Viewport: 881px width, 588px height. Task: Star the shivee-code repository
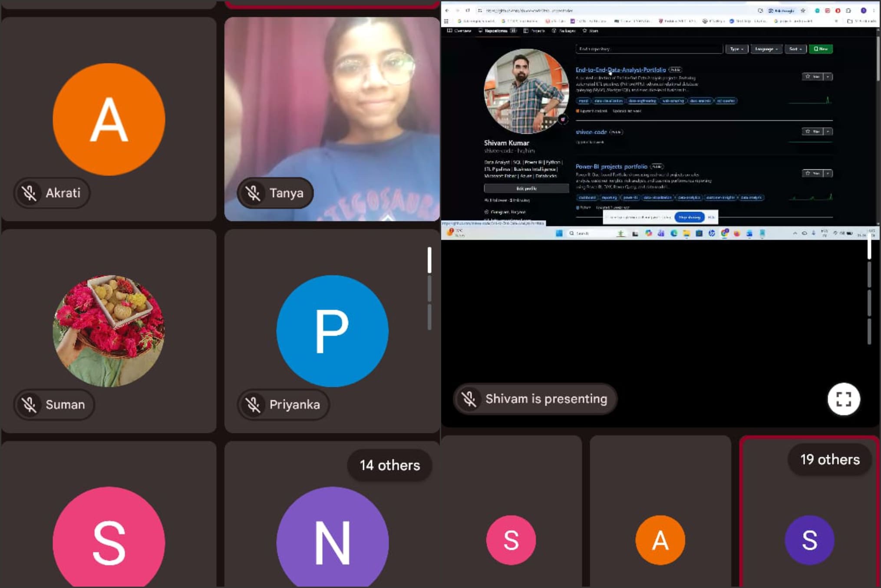pos(812,131)
